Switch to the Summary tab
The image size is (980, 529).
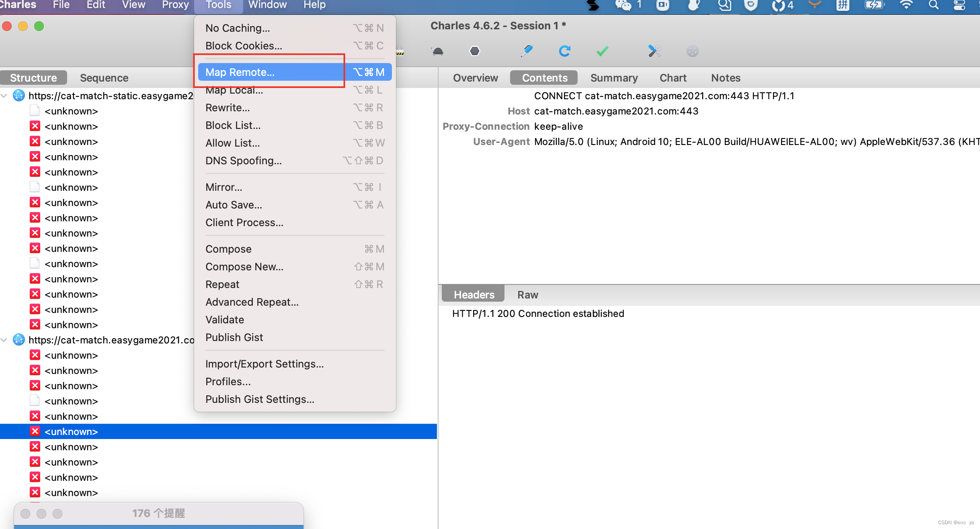pos(614,78)
